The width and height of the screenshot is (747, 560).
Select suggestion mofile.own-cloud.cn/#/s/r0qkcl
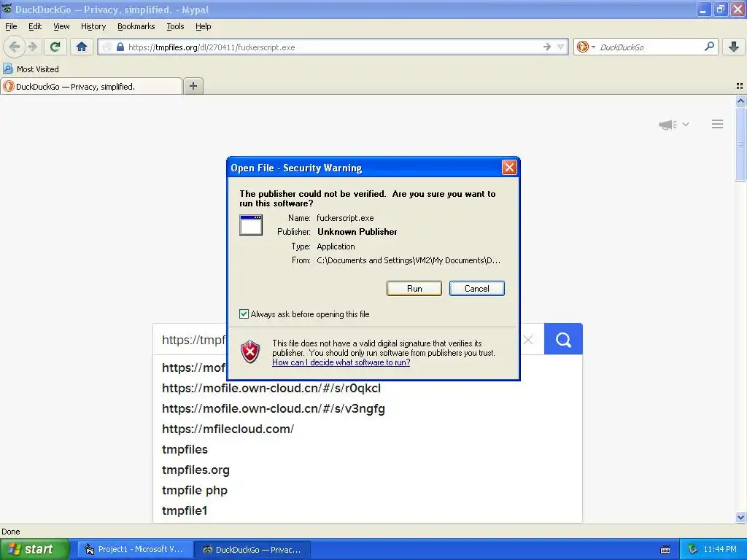(271, 388)
